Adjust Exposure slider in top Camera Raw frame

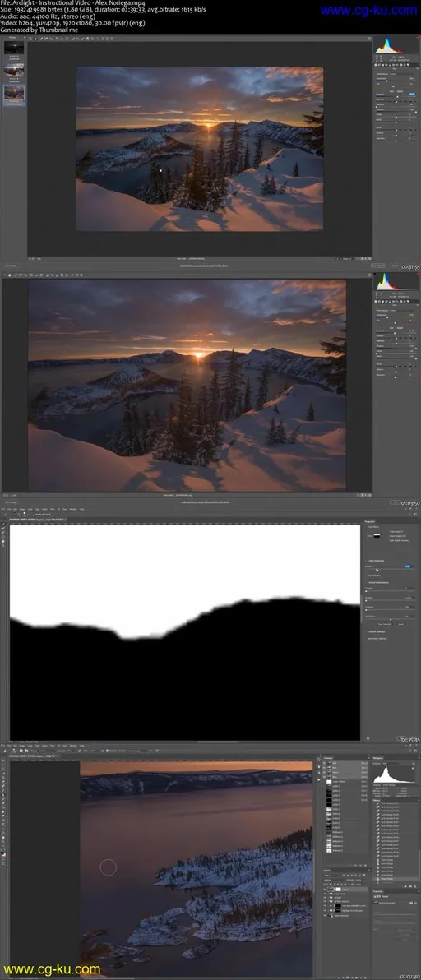coord(396,97)
